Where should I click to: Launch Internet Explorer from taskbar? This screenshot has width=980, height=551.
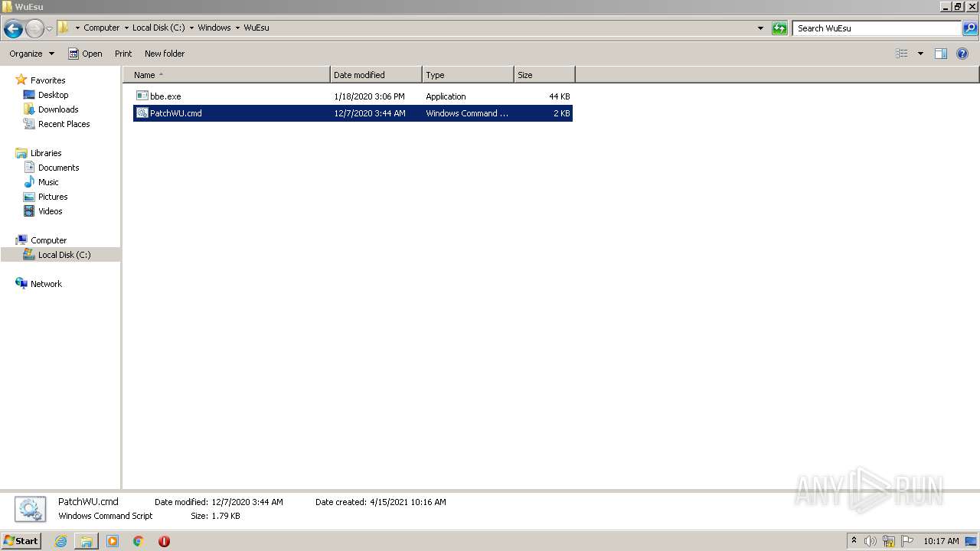61,541
